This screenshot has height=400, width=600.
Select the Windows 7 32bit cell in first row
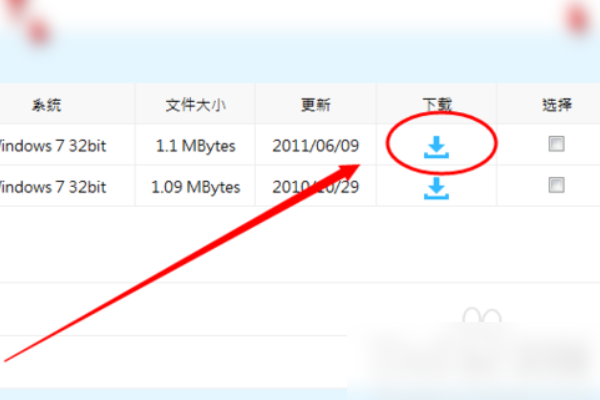53,146
